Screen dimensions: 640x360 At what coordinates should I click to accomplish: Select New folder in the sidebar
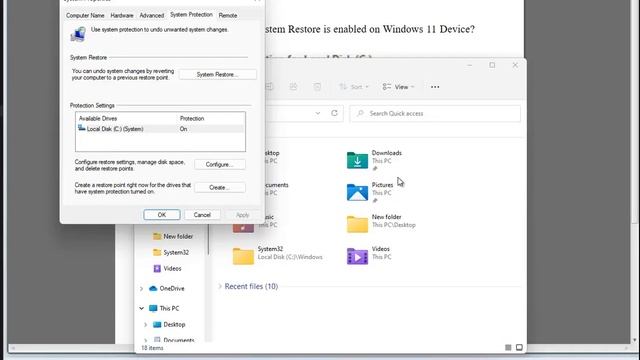tap(178, 236)
